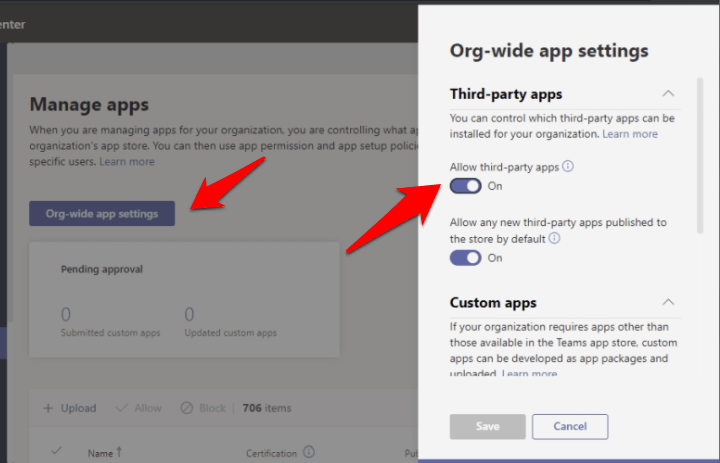Click the Cancel button
The image size is (720, 463).
coord(570,426)
